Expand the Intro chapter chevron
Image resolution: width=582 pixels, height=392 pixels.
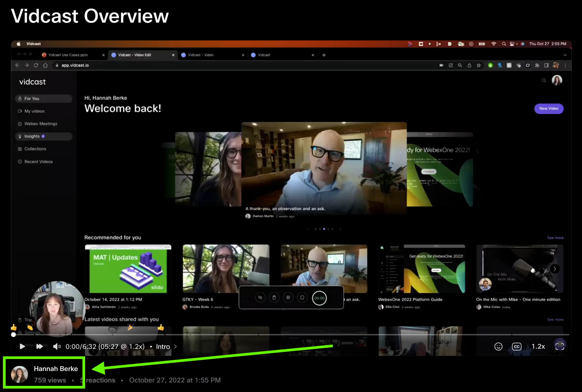(x=175, y=347)
